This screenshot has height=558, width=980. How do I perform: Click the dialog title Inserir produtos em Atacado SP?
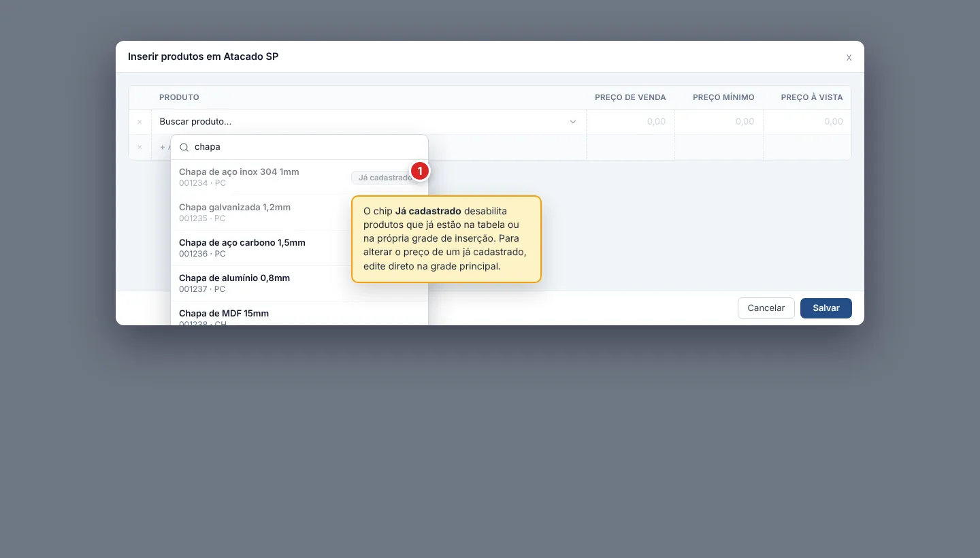203,56
